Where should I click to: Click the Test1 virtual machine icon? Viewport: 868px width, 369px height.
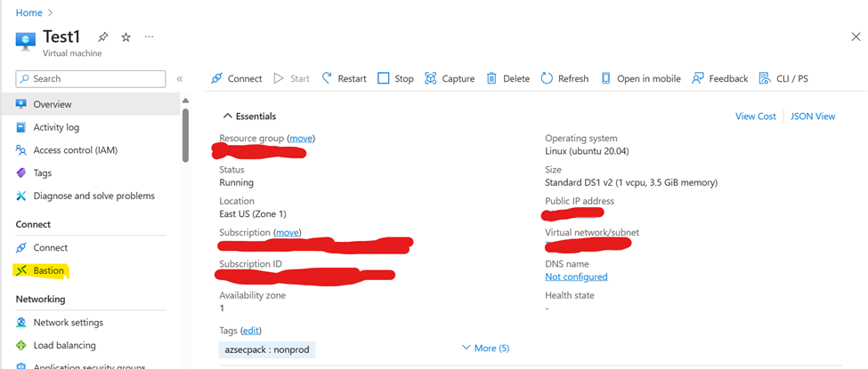tap(26, 41)
